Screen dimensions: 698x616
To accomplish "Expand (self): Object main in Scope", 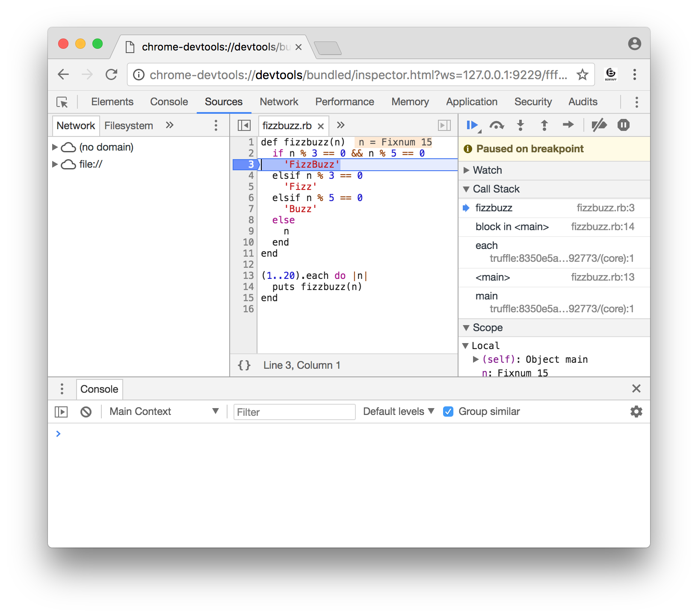I will coord(476,359).
